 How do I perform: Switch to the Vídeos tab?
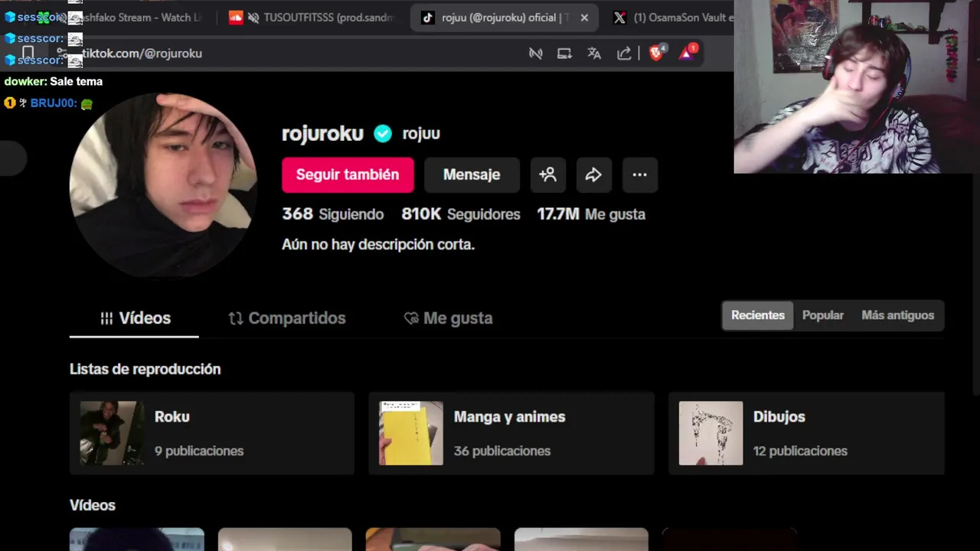(135, 318)
